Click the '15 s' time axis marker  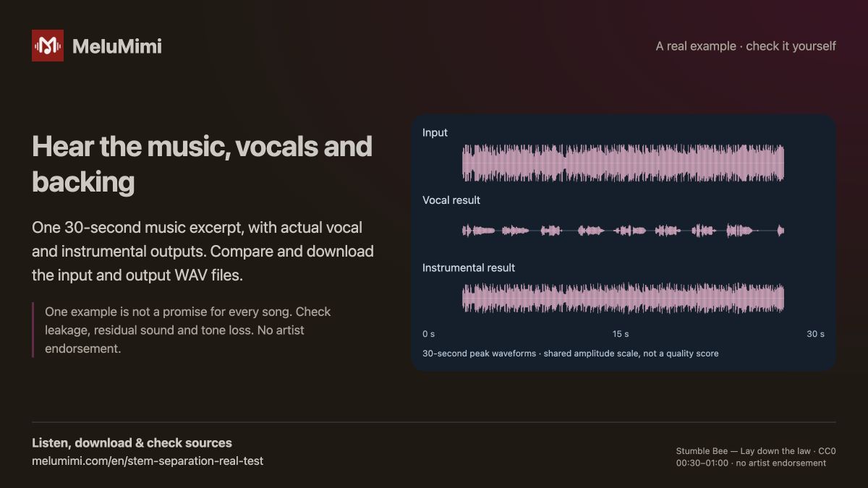click(x=621, y=334)
